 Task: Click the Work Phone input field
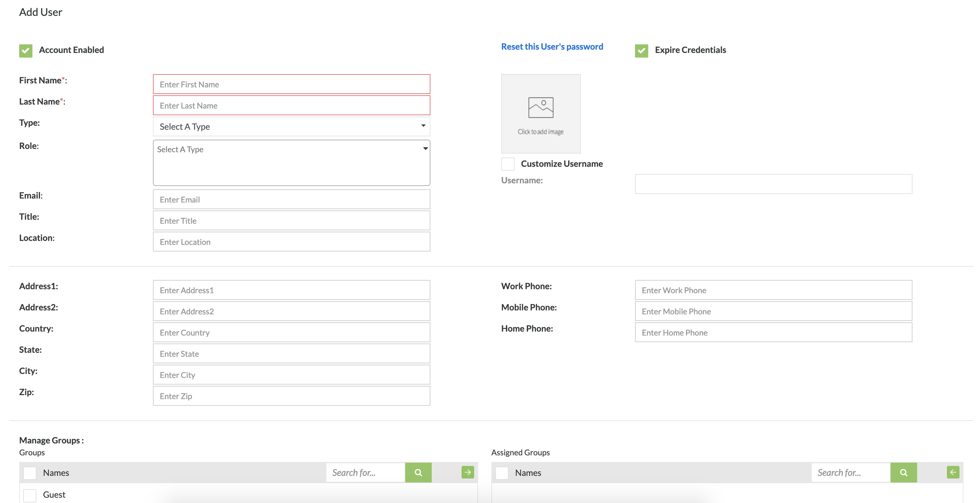pyautogui.click(x=773, y=290)
